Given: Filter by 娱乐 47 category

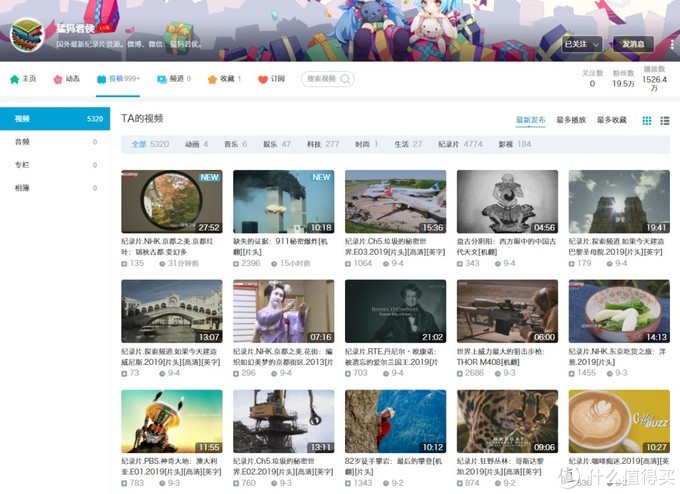Looking at the screenshot, I should click(x=277, y=144).
